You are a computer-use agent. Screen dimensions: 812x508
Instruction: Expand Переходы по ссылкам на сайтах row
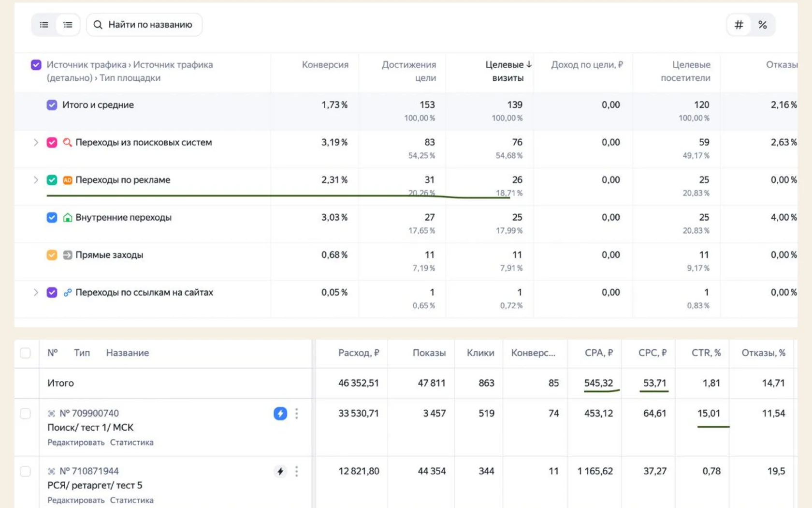coord(35,292)
